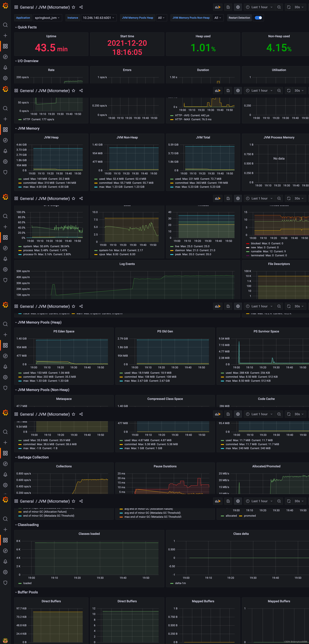The image size is (309, 644).
Task: Select the Explore compass icon in sidebar
Action: pos(5,57)
